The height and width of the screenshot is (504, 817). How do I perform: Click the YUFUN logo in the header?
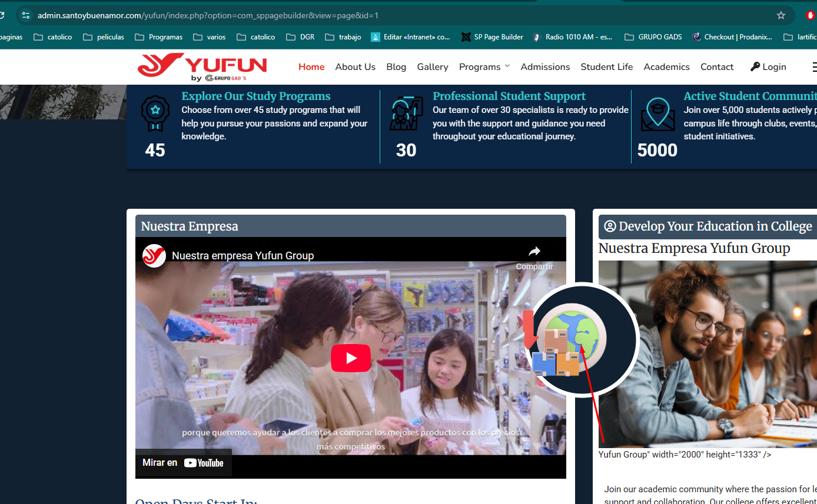pos(202,67)
